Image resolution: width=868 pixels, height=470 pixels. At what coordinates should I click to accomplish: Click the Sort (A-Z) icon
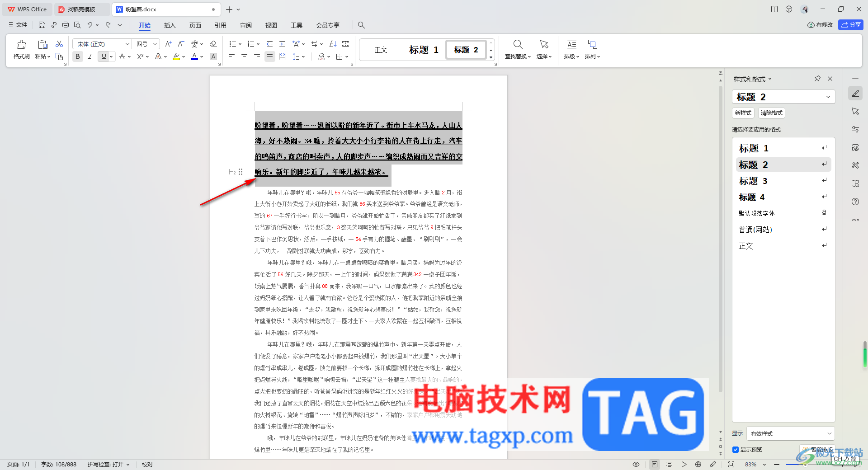pyautogui.click(x=333, y=44)
